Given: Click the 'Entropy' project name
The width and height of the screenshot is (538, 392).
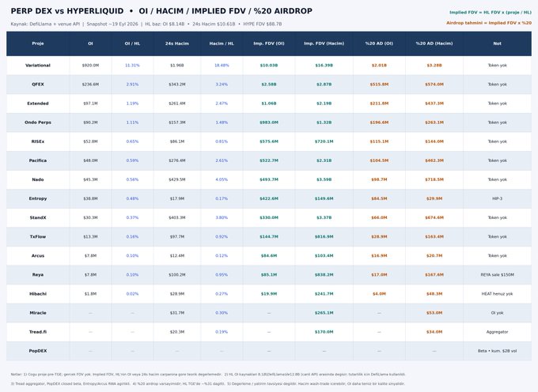Looking at the screenshot, I should (38, 198).
